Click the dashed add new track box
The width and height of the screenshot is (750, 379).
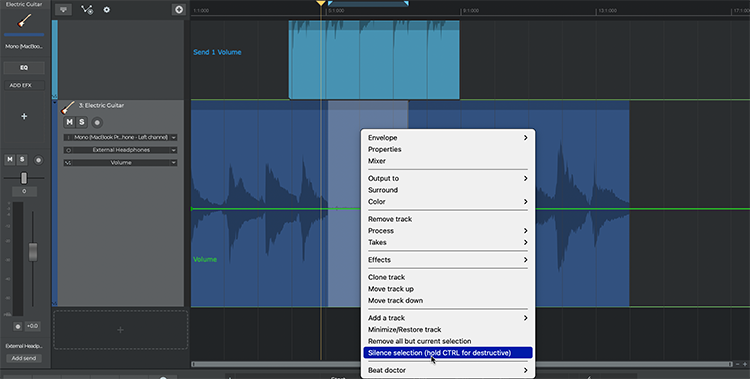click(120, 329)
